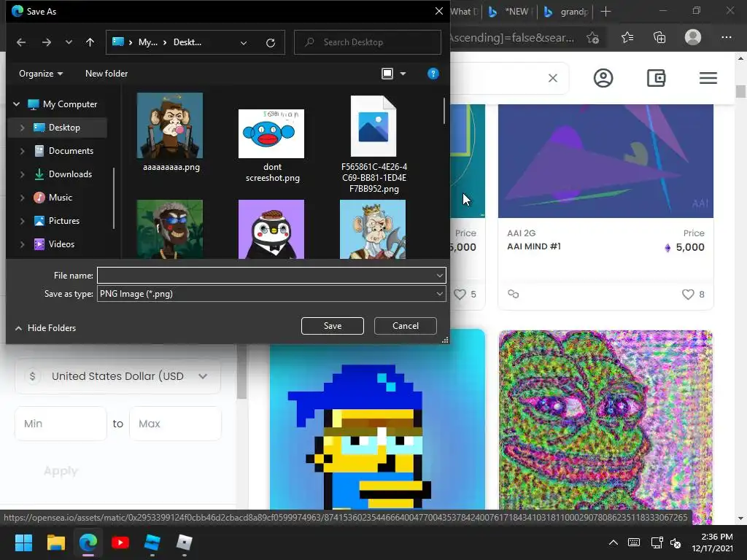Select Documents in the folder tree
The image size is (747, 560).
click(71, 151)
